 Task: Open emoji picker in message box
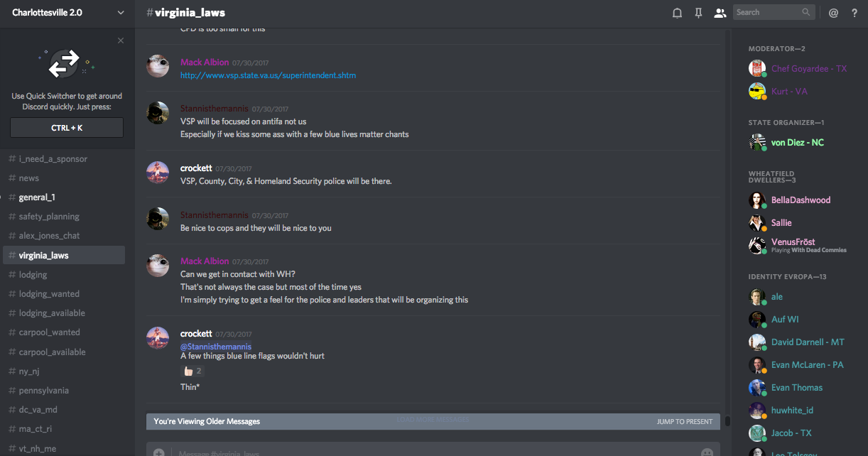707,452
